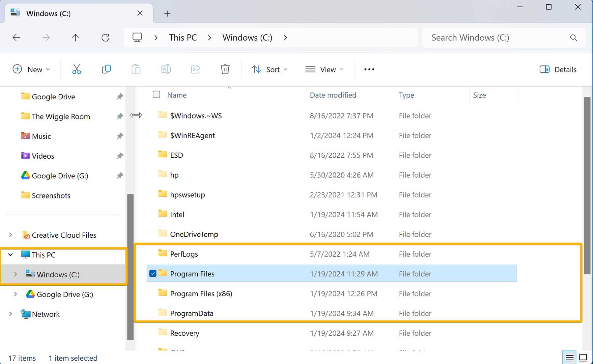Toggle the Details pane button
This screenshot has width=593, height=364.
558,69
